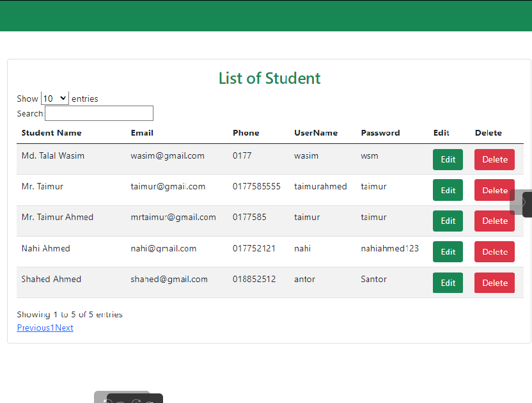Edit the Mr. Taimur Ahmed entry
The width and height of the screenshot is (532, 403).
448,221
